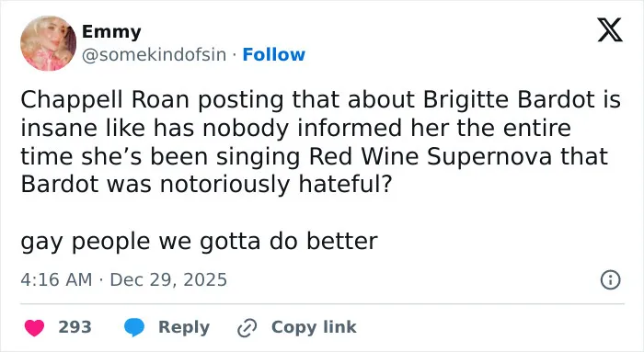Click the line 'gay people we gotta do better'
The image size is (644, 352).
[x=199, y=241]
